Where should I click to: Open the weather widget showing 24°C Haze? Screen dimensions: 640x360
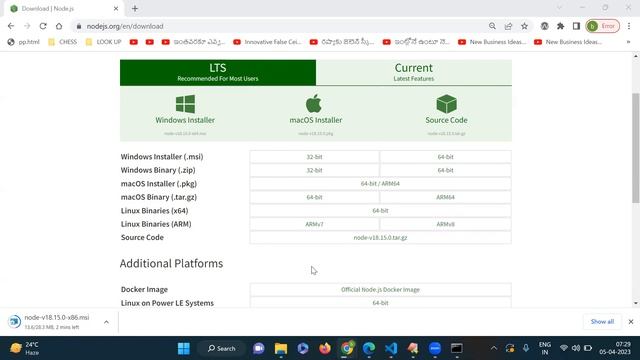[x=25, y=348]
